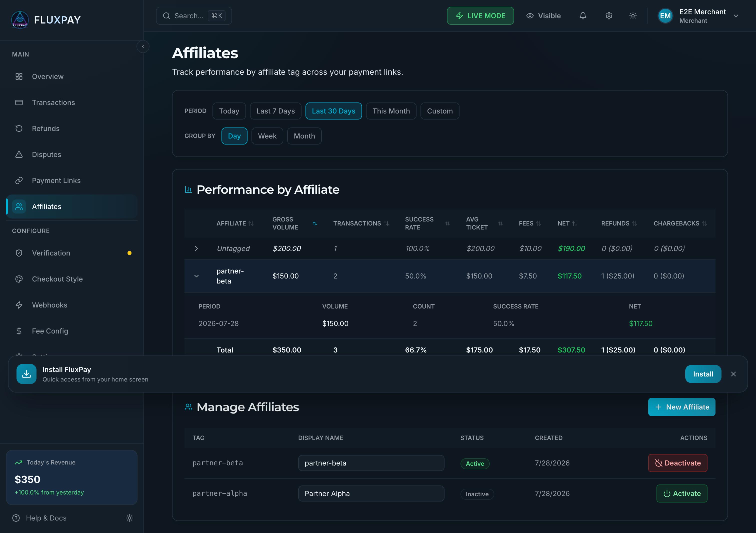Viewport: 756px width, 533px height.
Task: Click the install download icon
Action: [x=26, y=374]
